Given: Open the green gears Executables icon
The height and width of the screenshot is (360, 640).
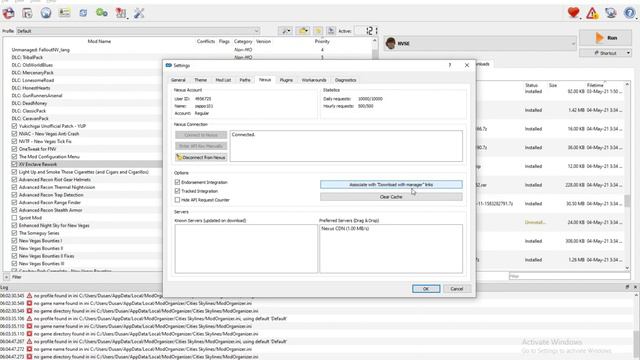Looking at the screenshot, I should [x=102, y=13].
